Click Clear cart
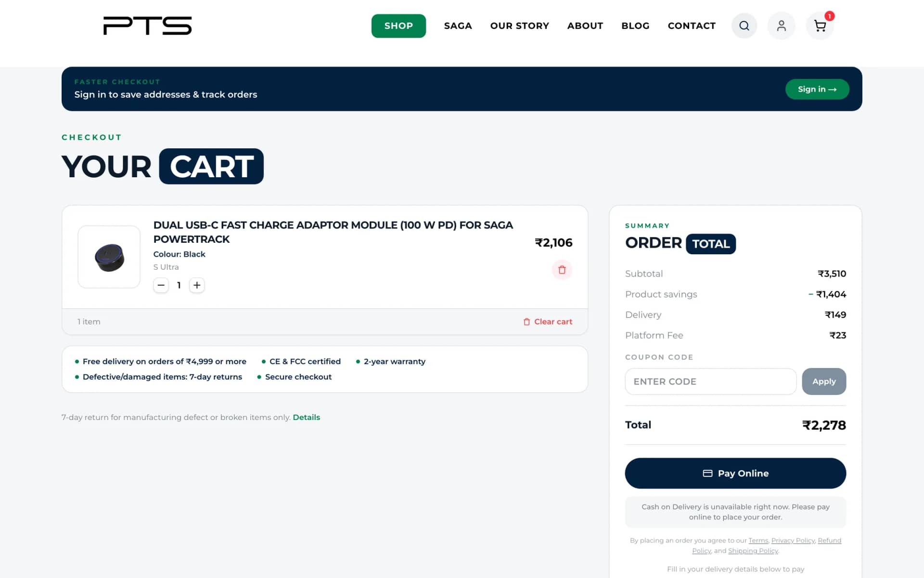This screenshot has width=924, height=578. point(548,322)
